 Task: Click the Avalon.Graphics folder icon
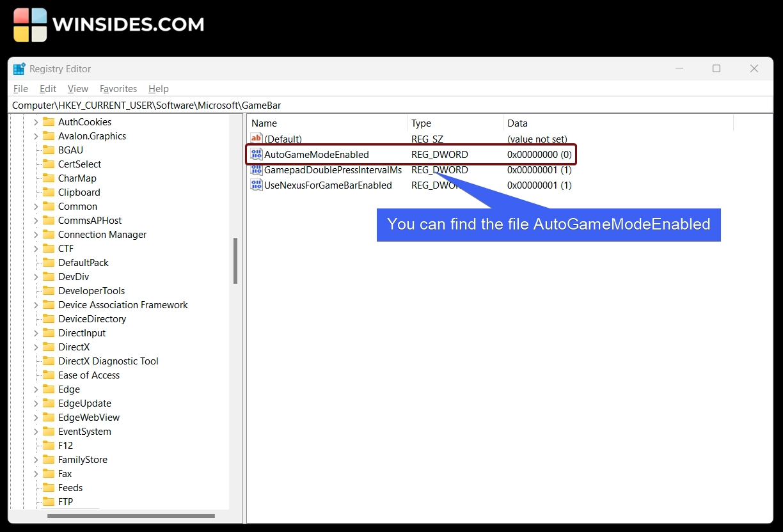(x=49, y=136)
